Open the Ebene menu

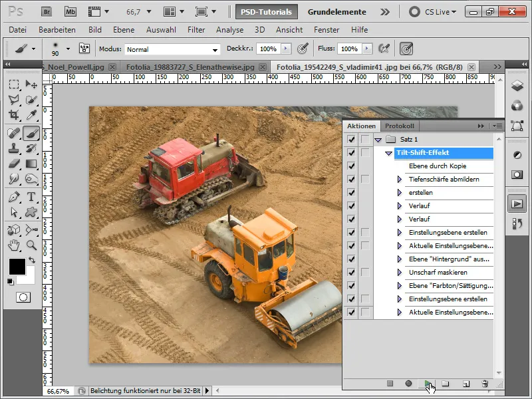click(x=124, y=30)
